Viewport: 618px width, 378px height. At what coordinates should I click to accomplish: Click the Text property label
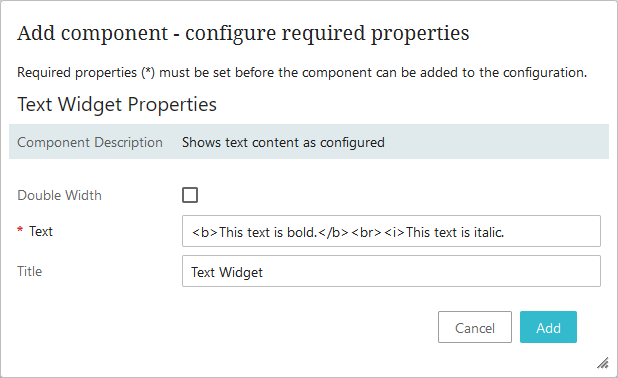click(41, 231)
